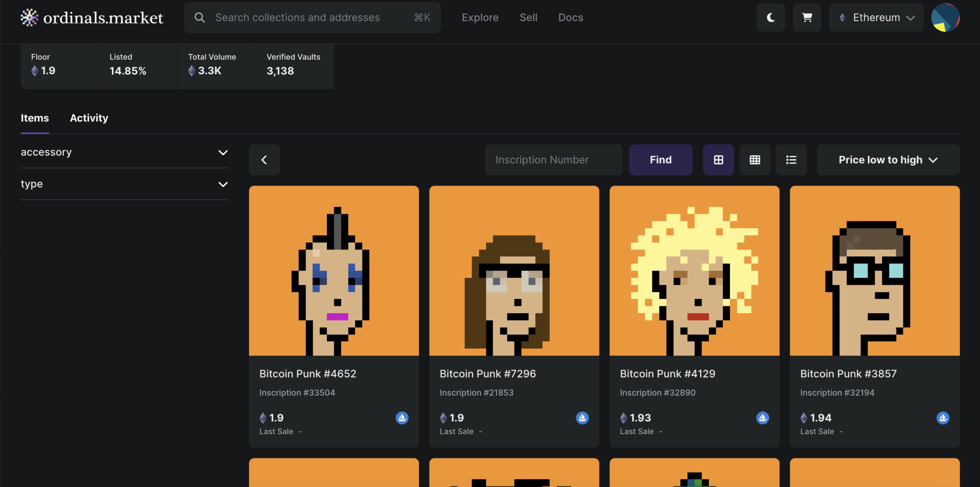Click OpenSea icon on Punk #3857

(943, 418)
